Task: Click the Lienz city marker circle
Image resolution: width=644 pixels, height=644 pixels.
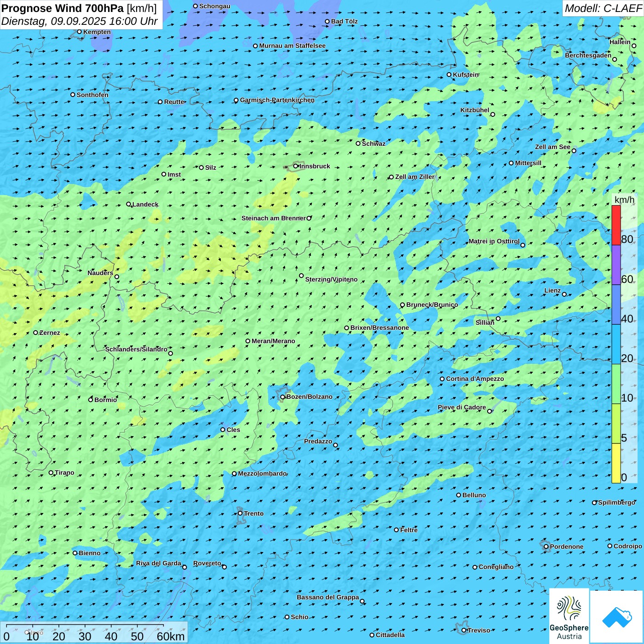Action: [564, 294]
